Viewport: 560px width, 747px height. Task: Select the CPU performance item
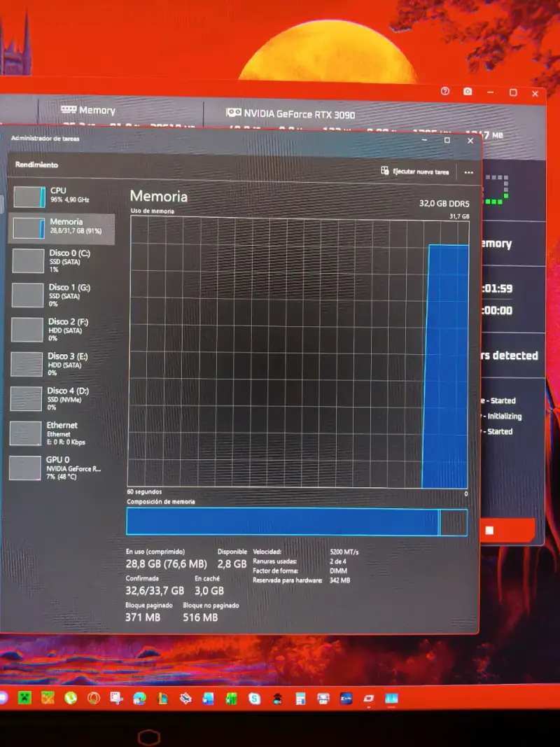click(62, 196)
